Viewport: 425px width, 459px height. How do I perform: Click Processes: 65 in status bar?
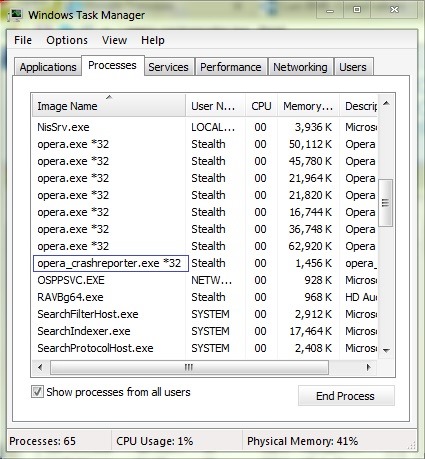tap(42, 441)
